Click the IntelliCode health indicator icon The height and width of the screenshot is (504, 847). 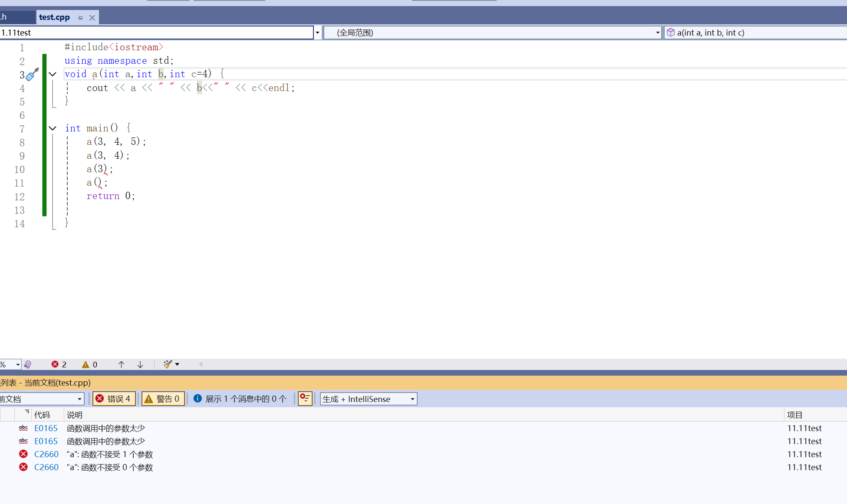point(28,364)
